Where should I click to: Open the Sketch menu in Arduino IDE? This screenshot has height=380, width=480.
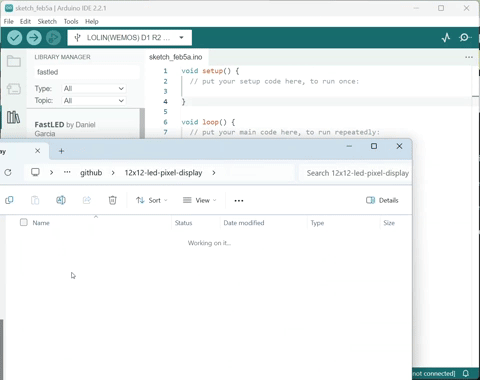click(47, 21)
